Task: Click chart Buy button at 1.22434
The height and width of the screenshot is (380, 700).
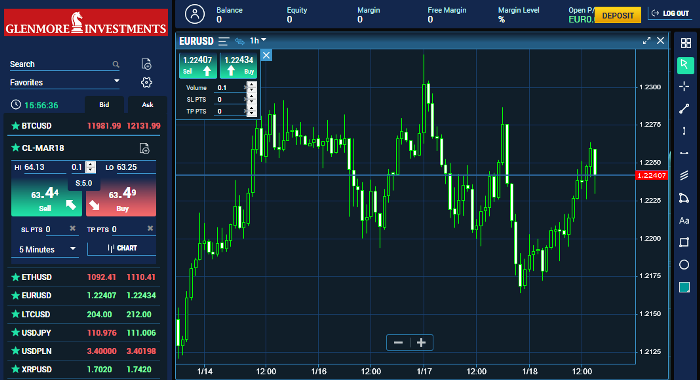Action: pyautogui.click(x=238, y=65)
